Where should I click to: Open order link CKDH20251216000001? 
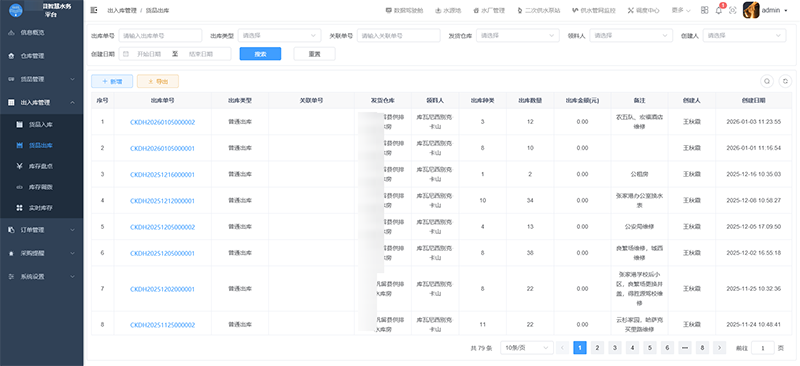coord(162,175)
